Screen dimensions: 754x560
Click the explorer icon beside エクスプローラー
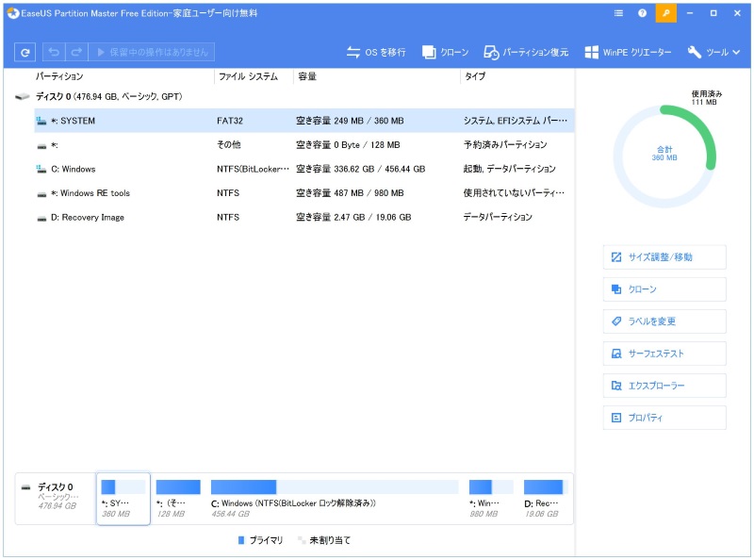pos(616,386)
